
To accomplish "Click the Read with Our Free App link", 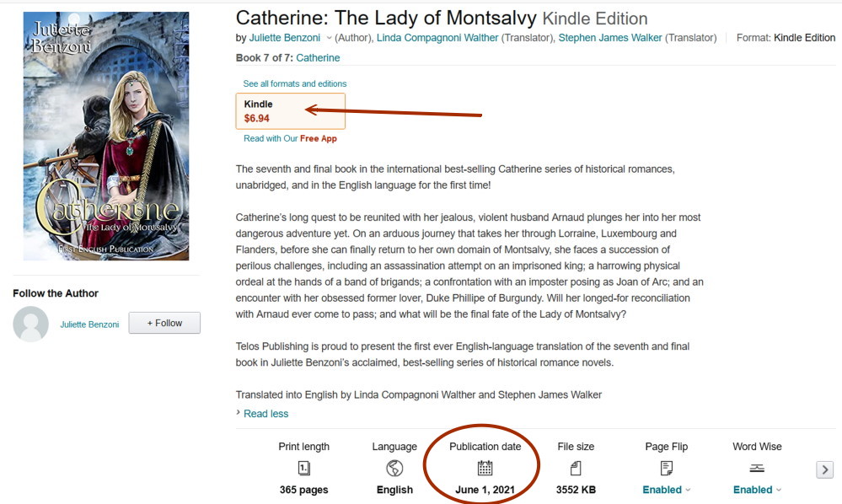I will tap(290, 138).
